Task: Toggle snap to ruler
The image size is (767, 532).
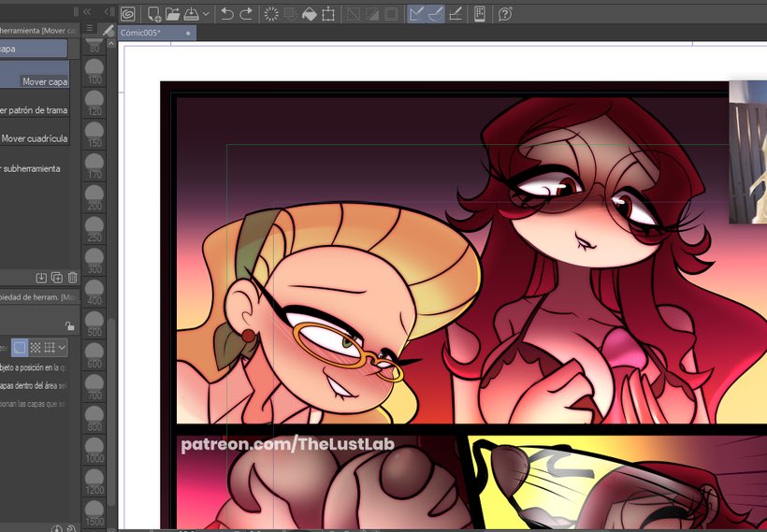Action: coord(416,14)
